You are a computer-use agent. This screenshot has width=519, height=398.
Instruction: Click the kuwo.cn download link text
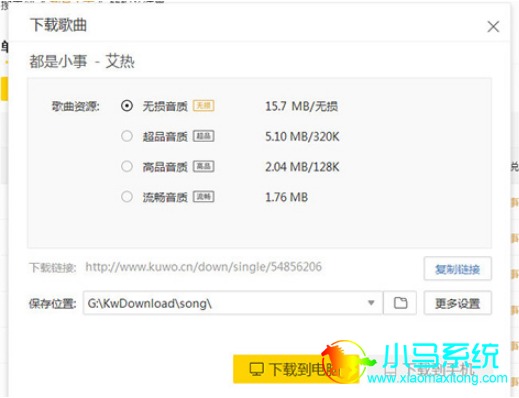[x=204, y=267]
